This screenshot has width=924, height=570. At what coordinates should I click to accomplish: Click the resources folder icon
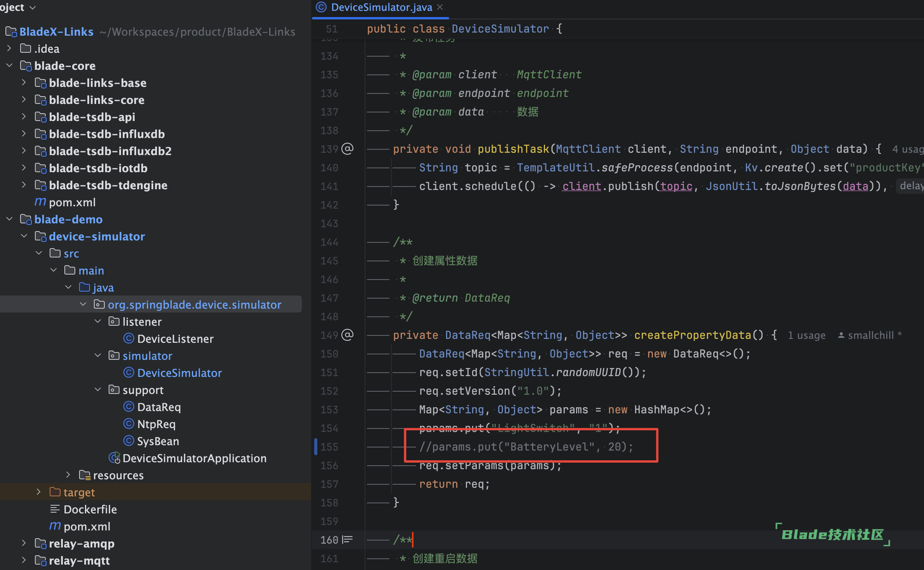pos(85,475)
